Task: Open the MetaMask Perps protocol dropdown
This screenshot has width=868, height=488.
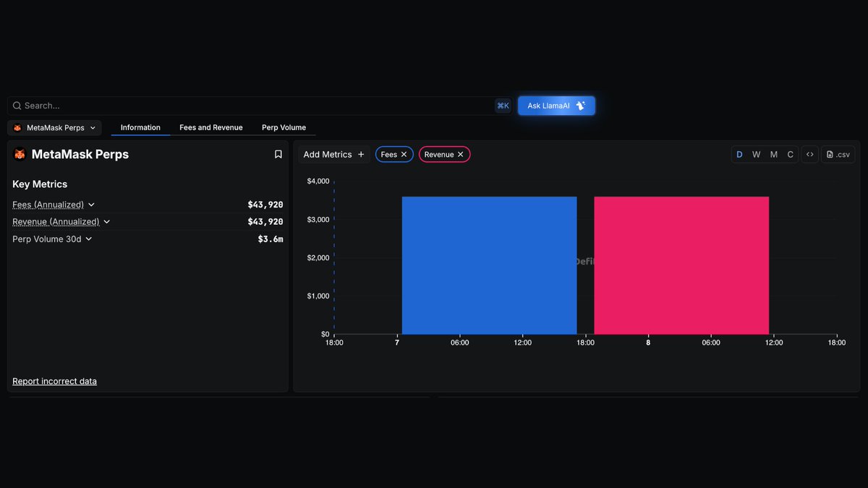Action: coord(54,128)
